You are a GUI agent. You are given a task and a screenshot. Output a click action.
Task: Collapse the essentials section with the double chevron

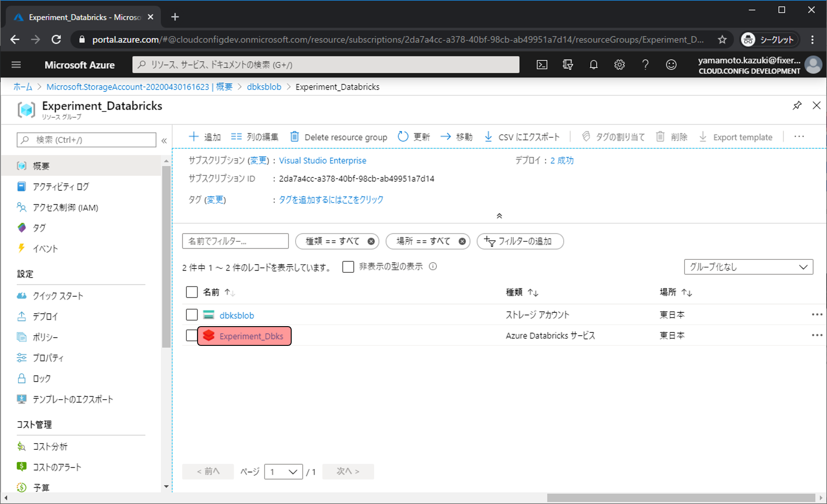[x=499, y=216]
